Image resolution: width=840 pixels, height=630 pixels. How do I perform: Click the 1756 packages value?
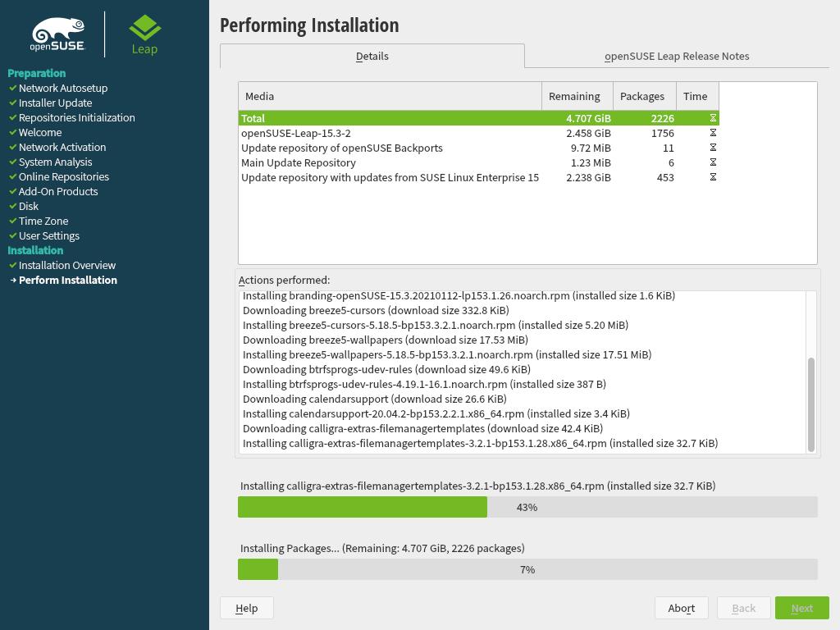point(663,133)
